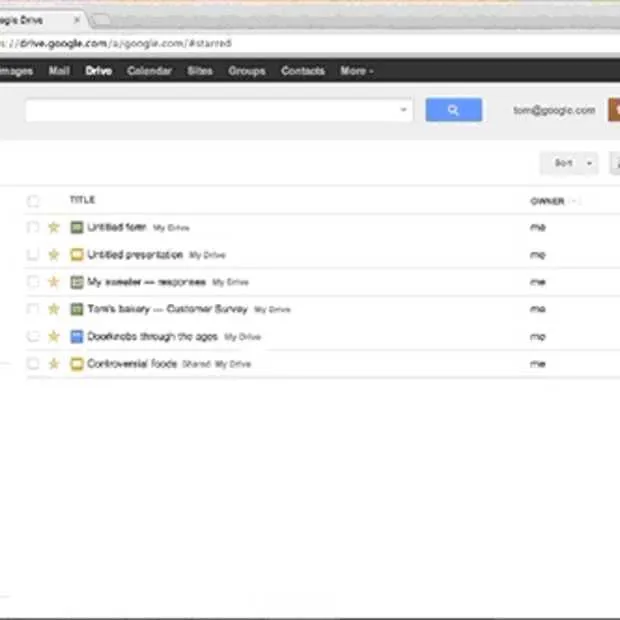Open Images in the top navigation bar

[16, 71]
